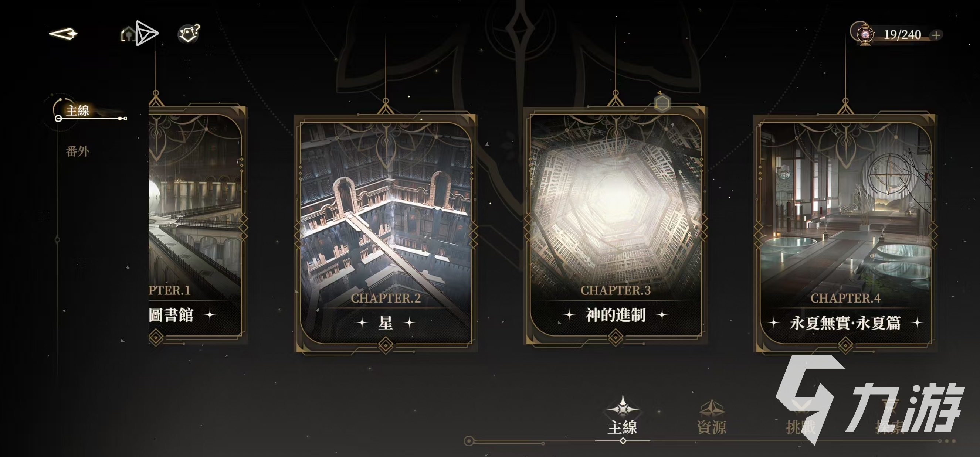Open the 挑戰 tab at bottom
Image resolution: width=980 pixels, height=457 pixels.
[801, 427]
